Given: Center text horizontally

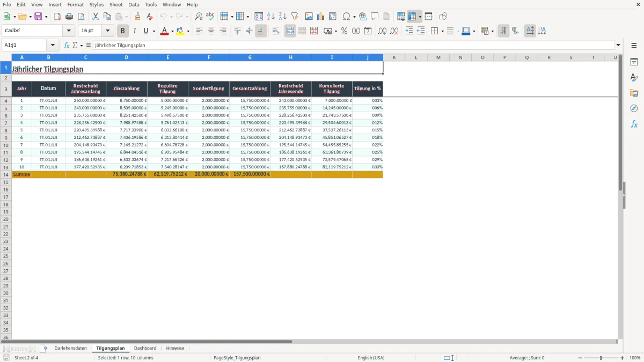Looking at the screenshot, I should click(x=211, y=31).
